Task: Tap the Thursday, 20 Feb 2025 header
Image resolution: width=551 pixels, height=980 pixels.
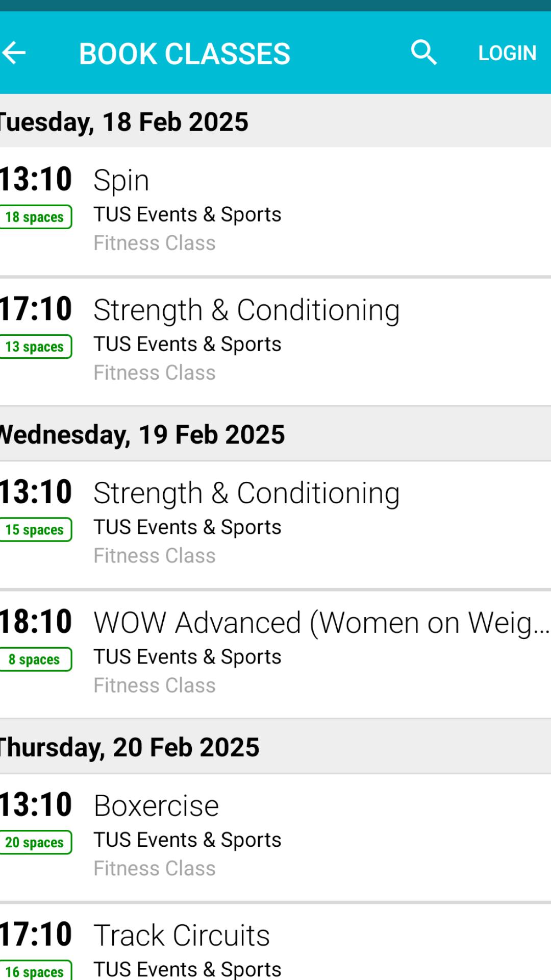Action: point(130,747)
